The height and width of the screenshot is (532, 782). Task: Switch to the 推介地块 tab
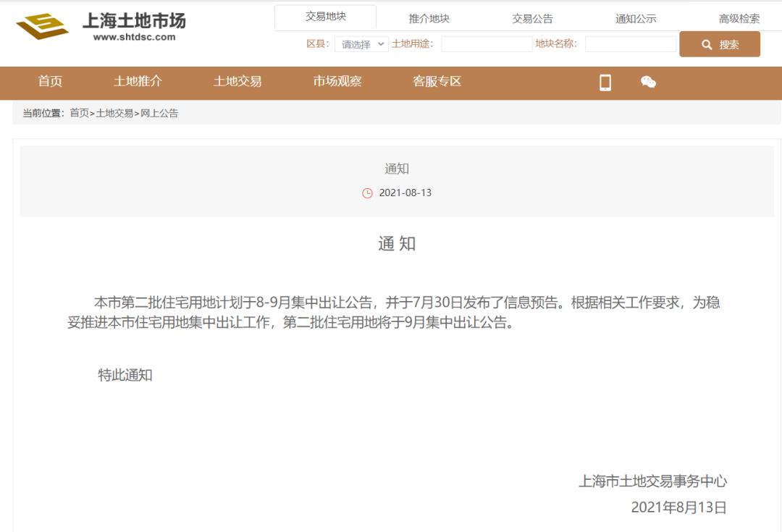point(429,19)
